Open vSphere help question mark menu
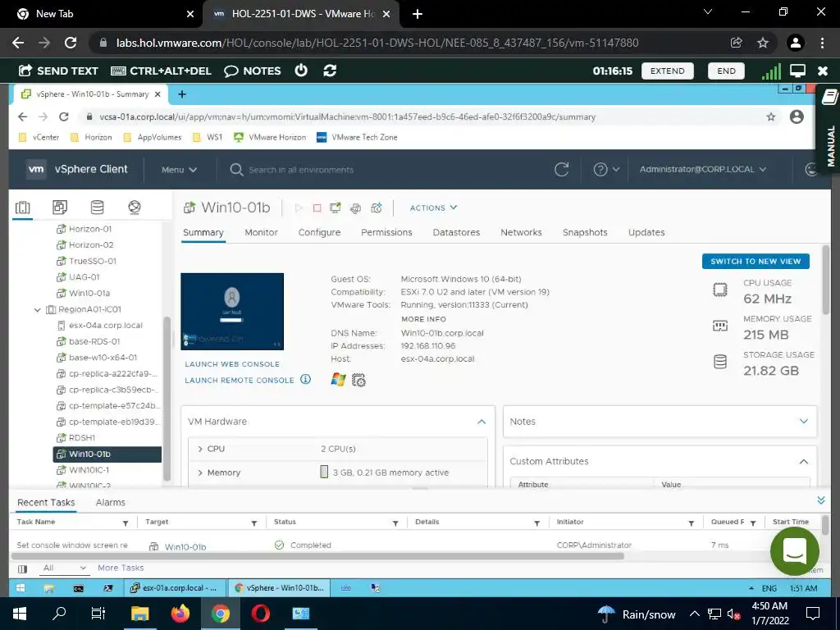This screenshot has width=840, height=630. [606, 169]
